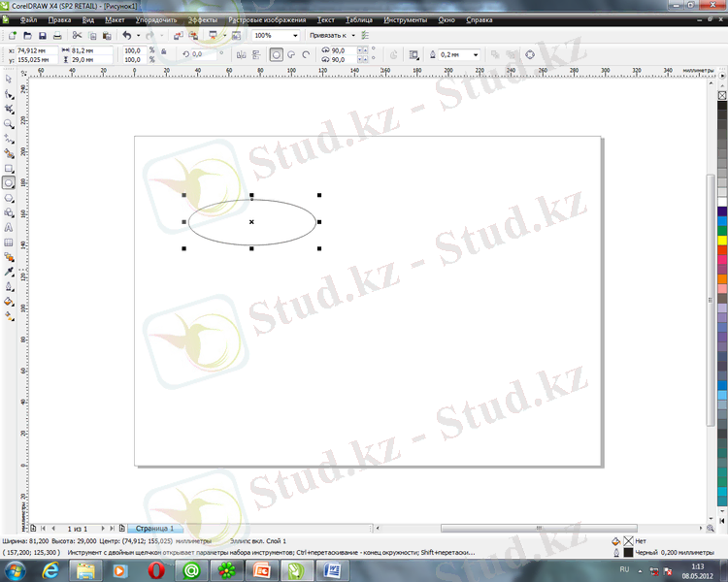This screenshot has width=728, height=582.
Task: Click the horizontal scrollbar thumb
Action: 539,528
